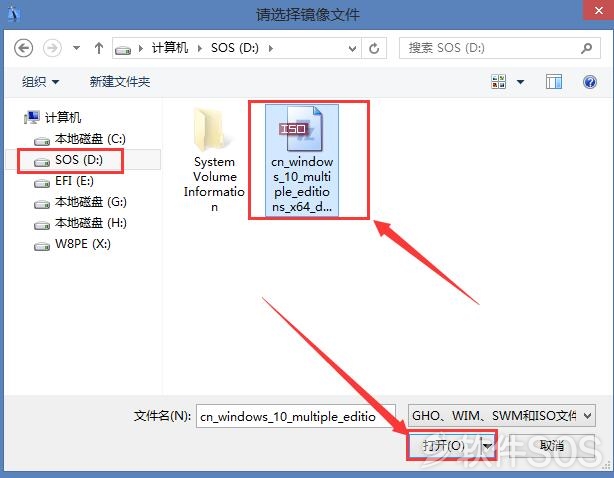Refresh the SOS (D:) folder view
614x478 pixels.
coord(374,49)
